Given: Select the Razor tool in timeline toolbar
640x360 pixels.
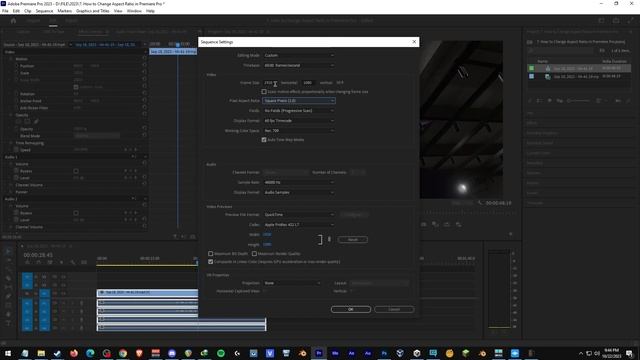Looking at the screenshot, I should point(8,278).
